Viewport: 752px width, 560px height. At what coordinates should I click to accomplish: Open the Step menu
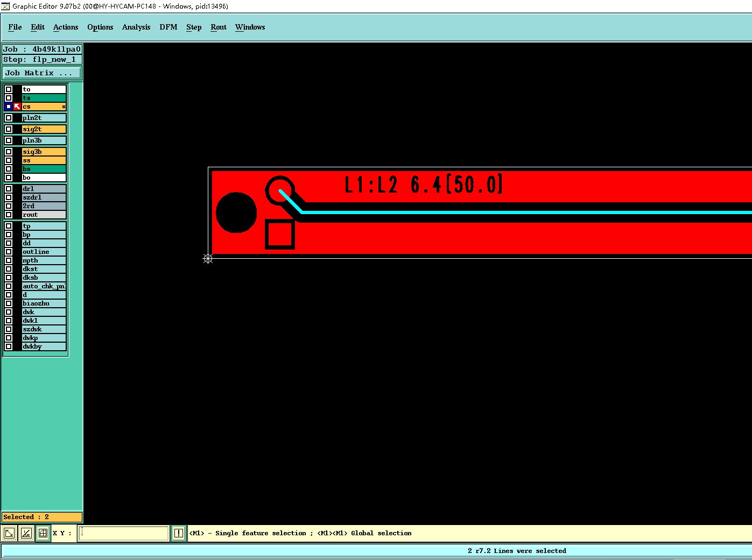[x=194, y=27]
